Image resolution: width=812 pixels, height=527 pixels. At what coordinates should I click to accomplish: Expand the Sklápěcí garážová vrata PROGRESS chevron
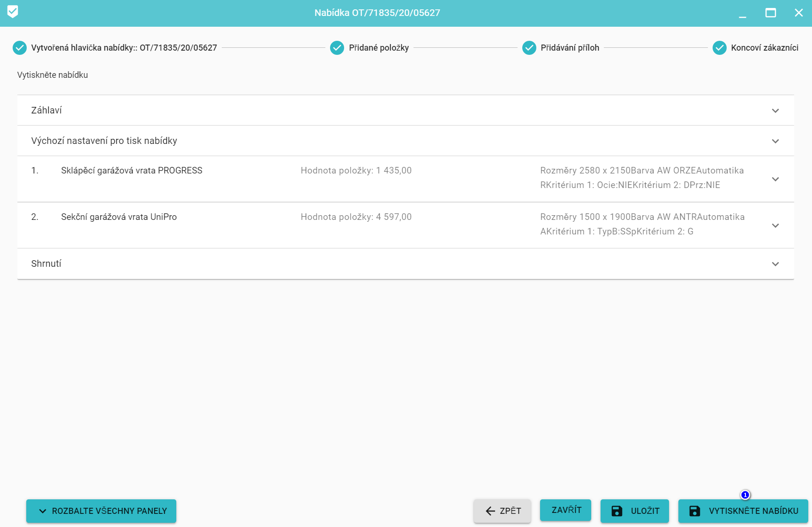(x=775, y=179)
